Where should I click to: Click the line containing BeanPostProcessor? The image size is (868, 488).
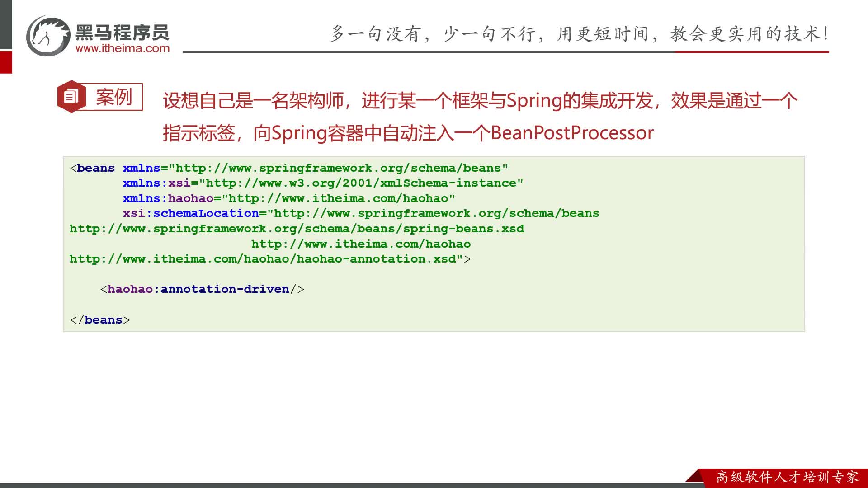pos(408,133)
